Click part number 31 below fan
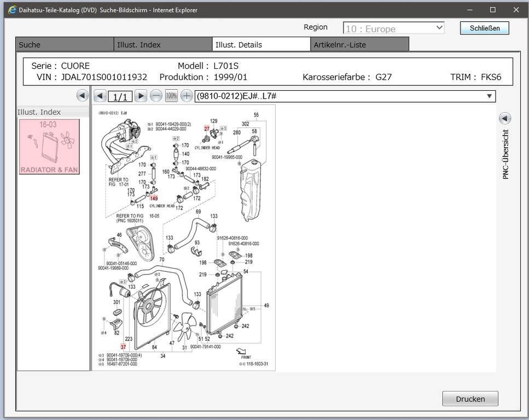Screen dimensions: 529x420 point(184,347)
